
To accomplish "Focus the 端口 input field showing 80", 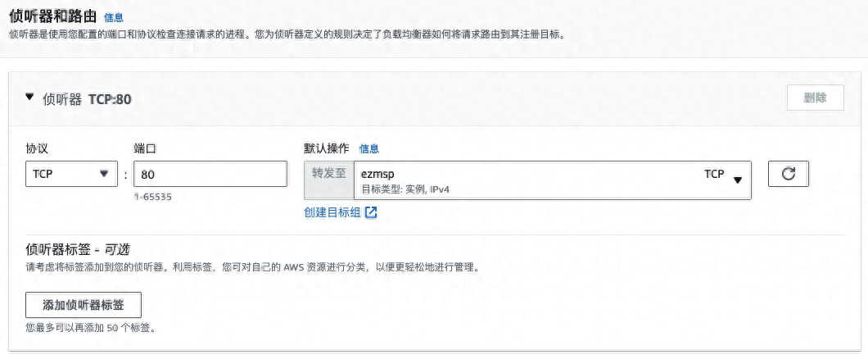I will tap(210, 174).
